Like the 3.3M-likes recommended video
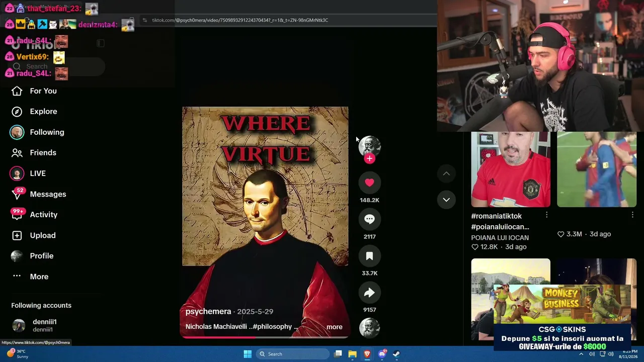The image size is (644, 362). tap(560, 234)
